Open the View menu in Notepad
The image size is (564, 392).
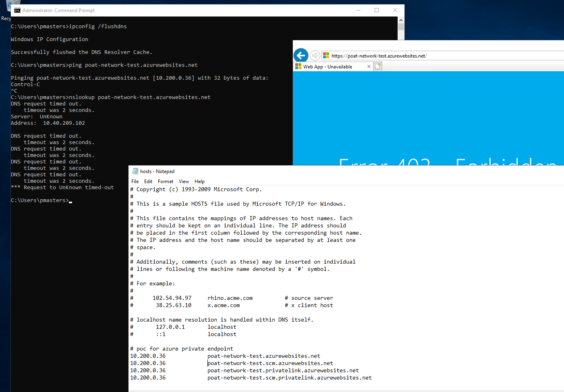tap(184, 181)
